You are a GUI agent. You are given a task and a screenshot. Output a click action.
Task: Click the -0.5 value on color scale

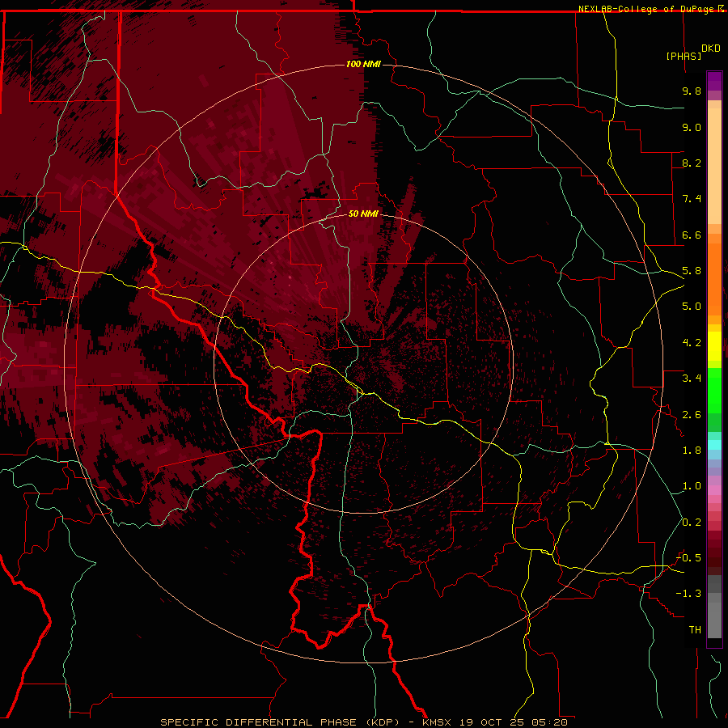688,558
